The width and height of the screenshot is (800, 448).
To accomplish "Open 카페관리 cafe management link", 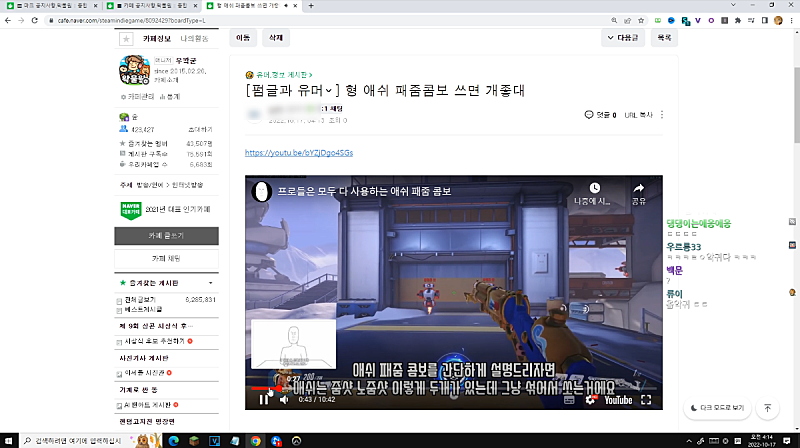I will click(137, 96).
